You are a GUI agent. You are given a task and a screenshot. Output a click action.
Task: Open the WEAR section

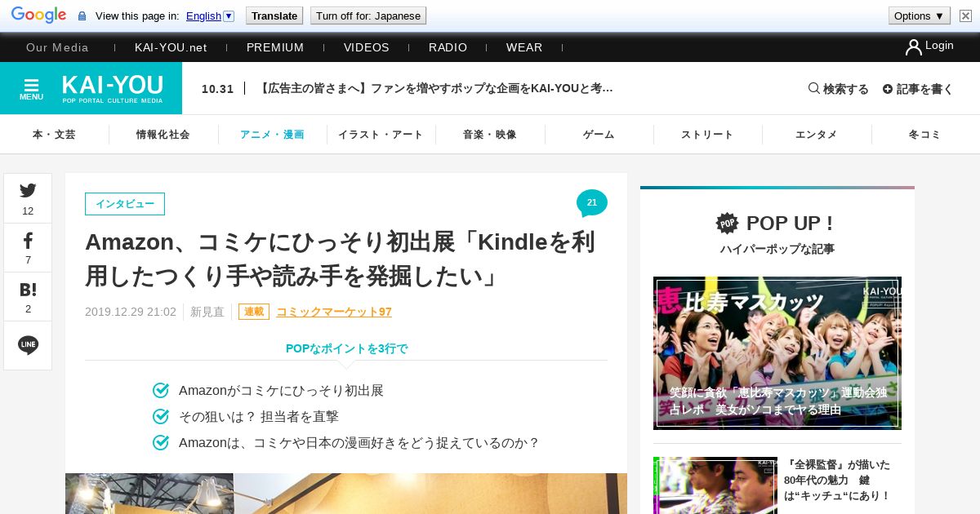[524, 47]
